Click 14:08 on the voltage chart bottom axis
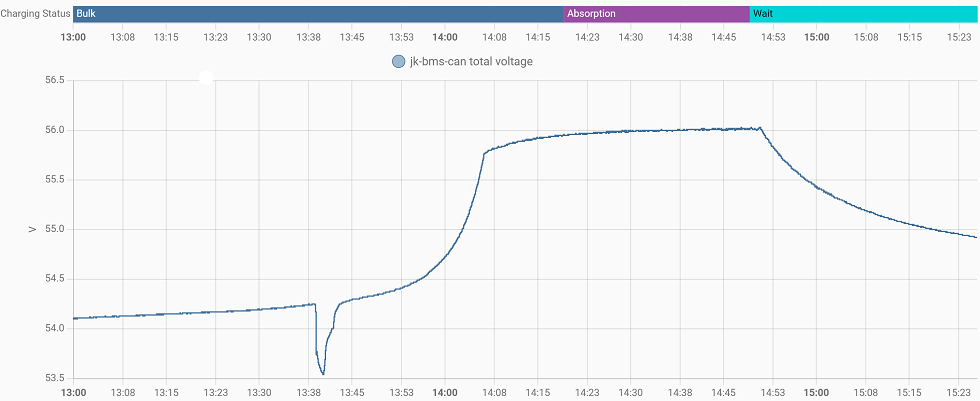The width and height of the screenshot is (980, 401). 494,395
